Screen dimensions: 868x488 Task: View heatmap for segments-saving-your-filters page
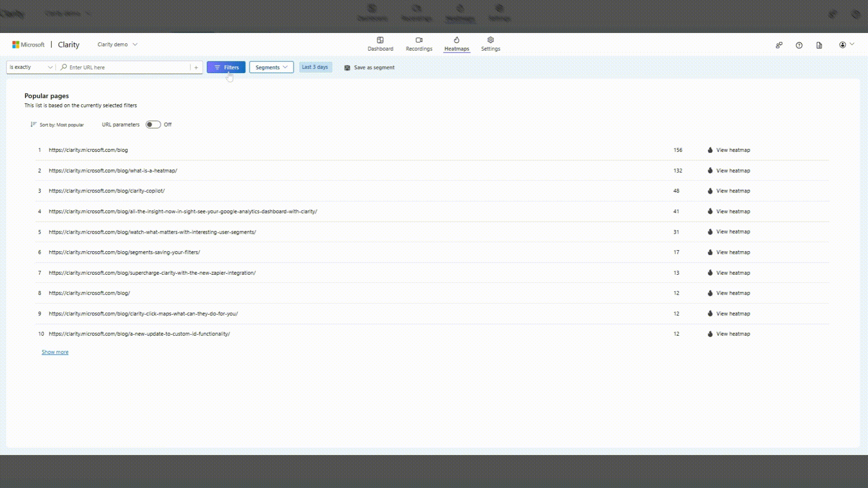pos(729,253)
